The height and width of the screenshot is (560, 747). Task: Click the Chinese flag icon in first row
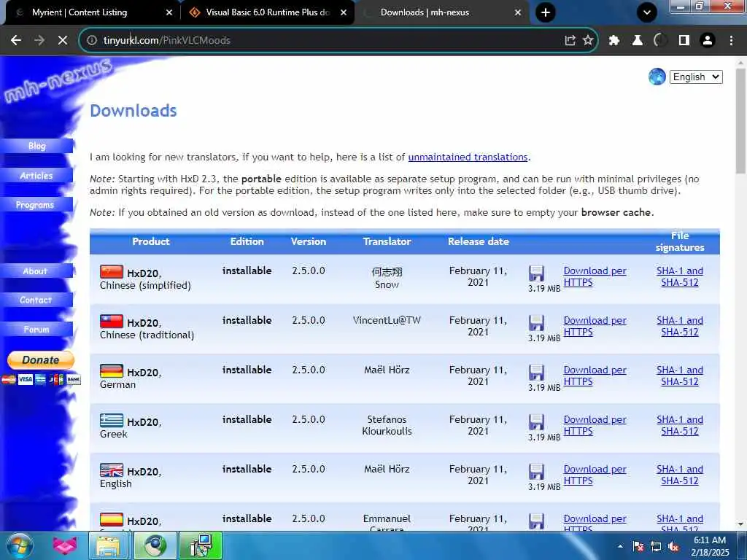(112, 271)
